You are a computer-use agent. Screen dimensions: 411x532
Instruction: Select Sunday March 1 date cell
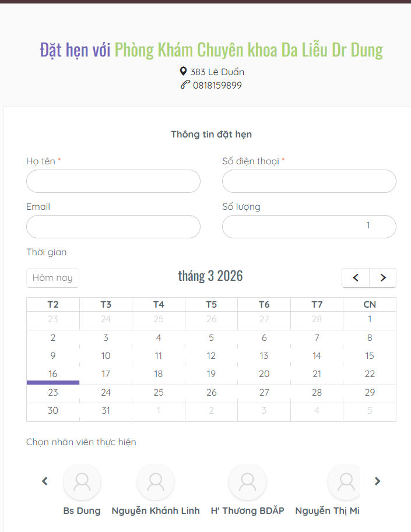(370, 319)
